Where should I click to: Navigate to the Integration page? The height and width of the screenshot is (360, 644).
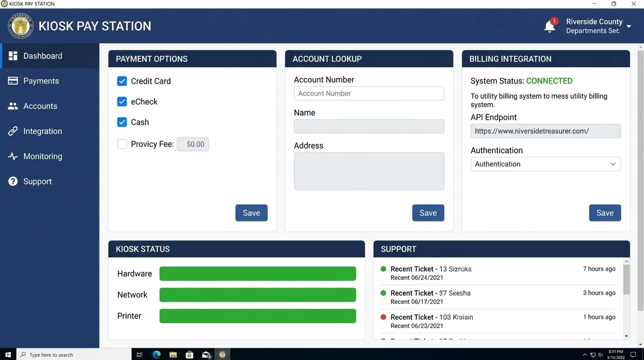coord(50,131)
